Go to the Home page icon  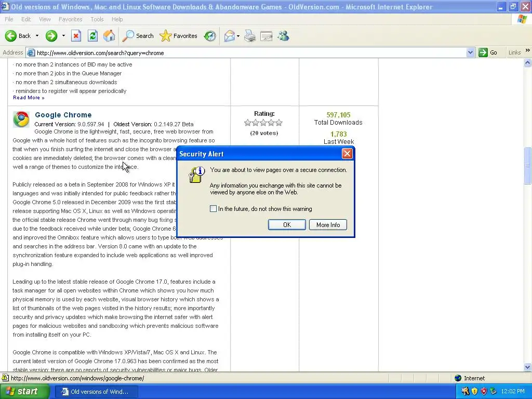[x=109, y=36]
